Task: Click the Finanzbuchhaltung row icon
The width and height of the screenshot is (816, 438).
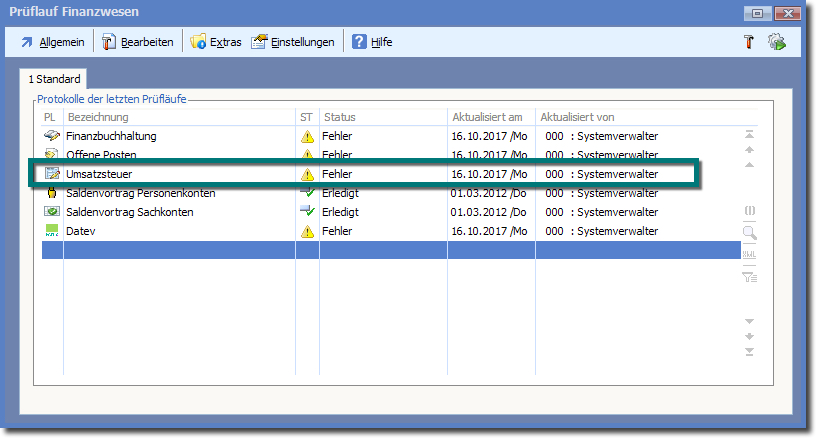Action: pyautogui.click(x=52, y=136)
